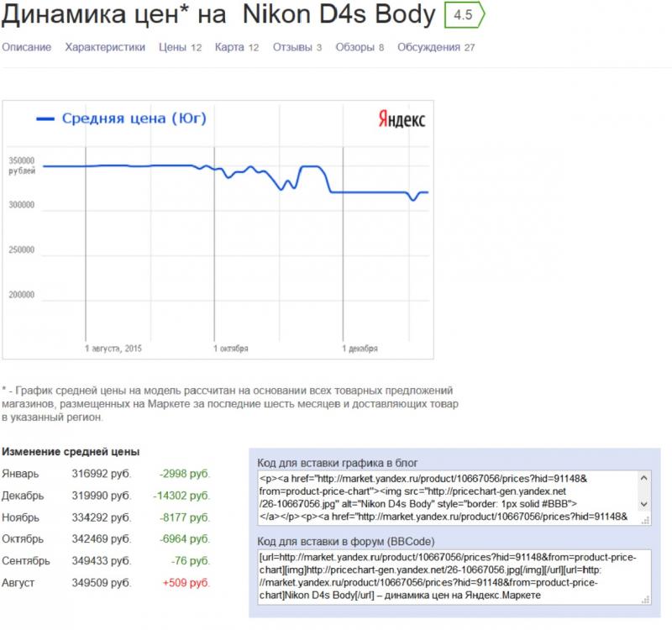This screenshot has width=672, height=630.
Task: Show the Обсуждения 27 tab
Action: click(x=436, y=47)
